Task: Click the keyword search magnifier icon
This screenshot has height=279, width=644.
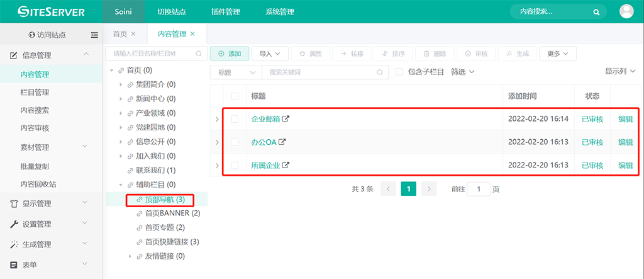Action: point(380,72)
